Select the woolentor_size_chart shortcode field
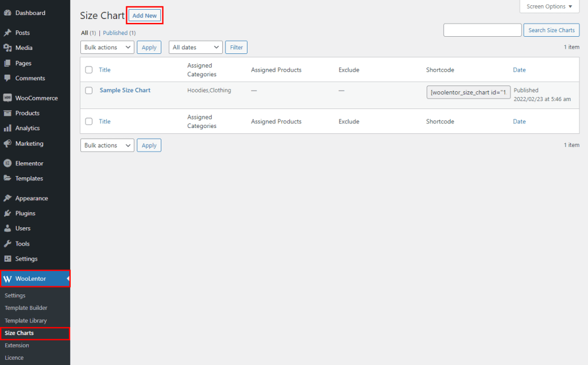588x365 pixels. [469, 92]
